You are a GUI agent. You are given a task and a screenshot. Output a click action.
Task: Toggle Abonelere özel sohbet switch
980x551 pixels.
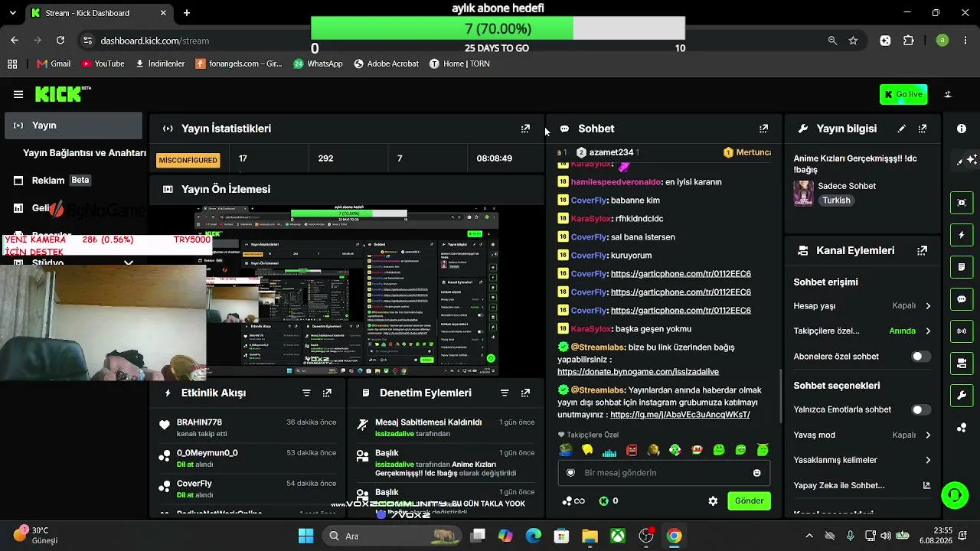(921, 357)
